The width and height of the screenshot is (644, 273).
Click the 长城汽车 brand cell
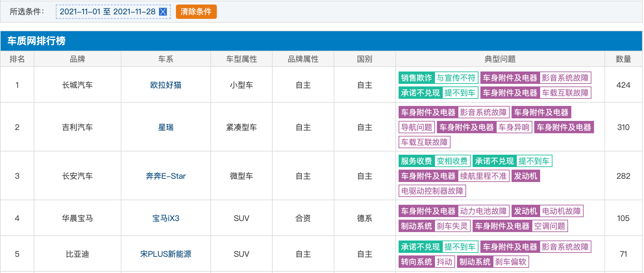pos(78,85)
